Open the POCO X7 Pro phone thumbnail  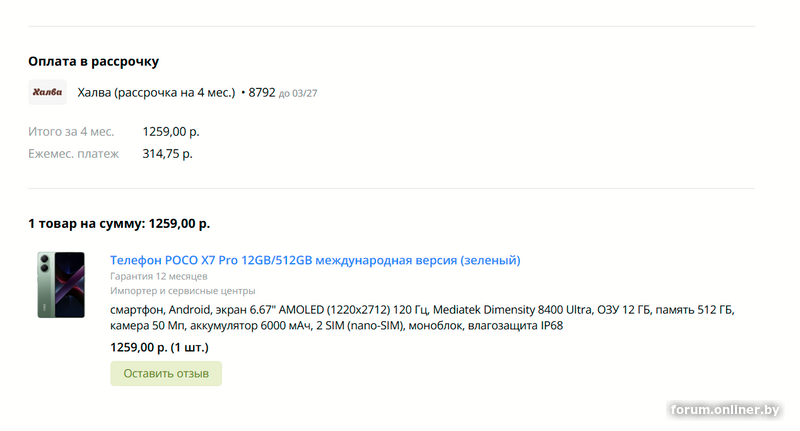(x=61, y=285)
